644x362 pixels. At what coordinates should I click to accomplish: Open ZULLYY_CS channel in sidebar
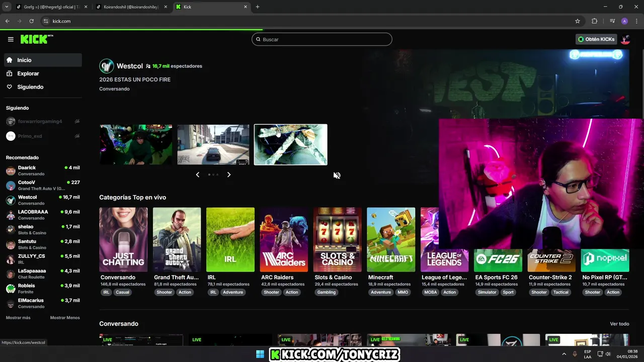pyautogui.click(x=43, y=259)
